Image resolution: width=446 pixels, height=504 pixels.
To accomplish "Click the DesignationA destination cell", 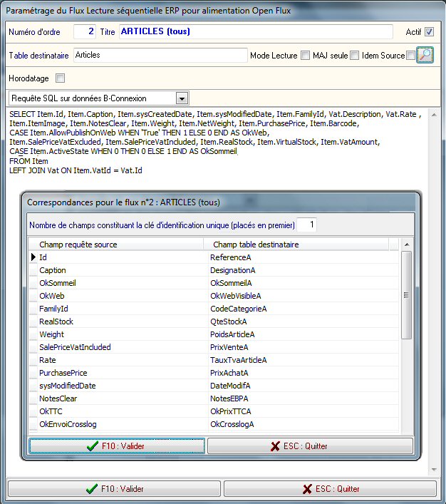I will tap(304, 270).
